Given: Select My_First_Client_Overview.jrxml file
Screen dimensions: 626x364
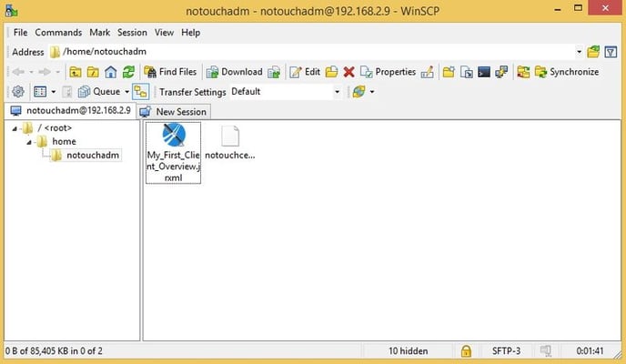Looking at the screenshot, I should coord(173,153).
